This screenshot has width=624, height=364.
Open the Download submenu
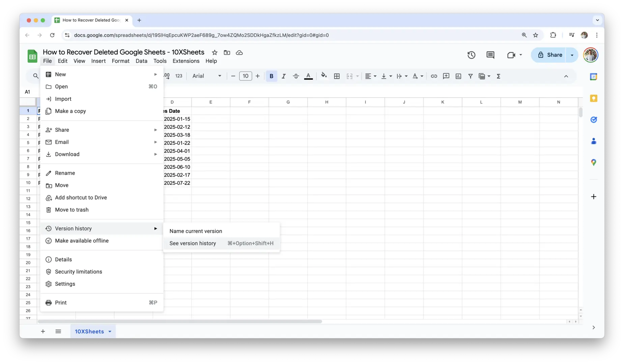tap(102, 154)
